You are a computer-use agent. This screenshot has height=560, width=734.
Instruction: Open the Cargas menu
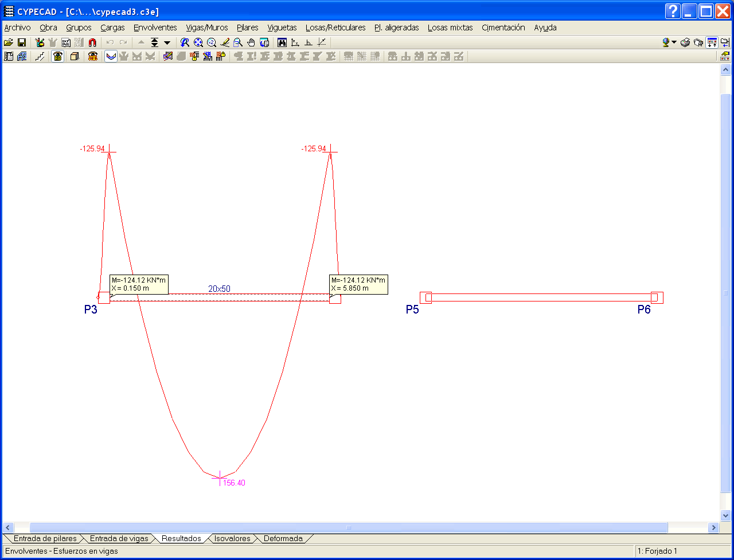(x=112, y=28)
